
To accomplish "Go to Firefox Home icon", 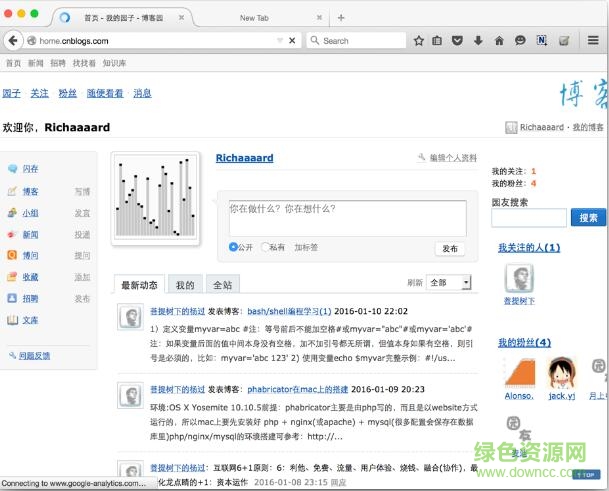I will coord(498,41).
